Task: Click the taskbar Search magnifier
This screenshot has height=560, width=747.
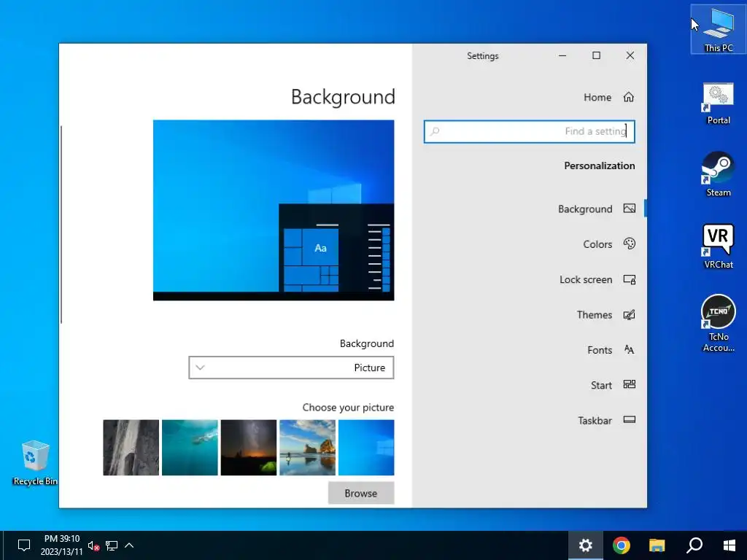Action: pos(694,545)
